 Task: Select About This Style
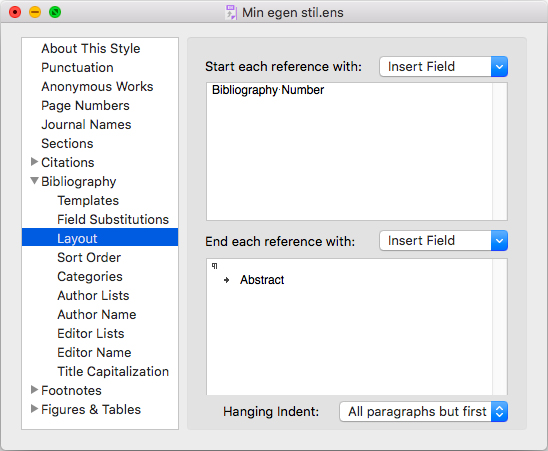(x=91, y=48)
